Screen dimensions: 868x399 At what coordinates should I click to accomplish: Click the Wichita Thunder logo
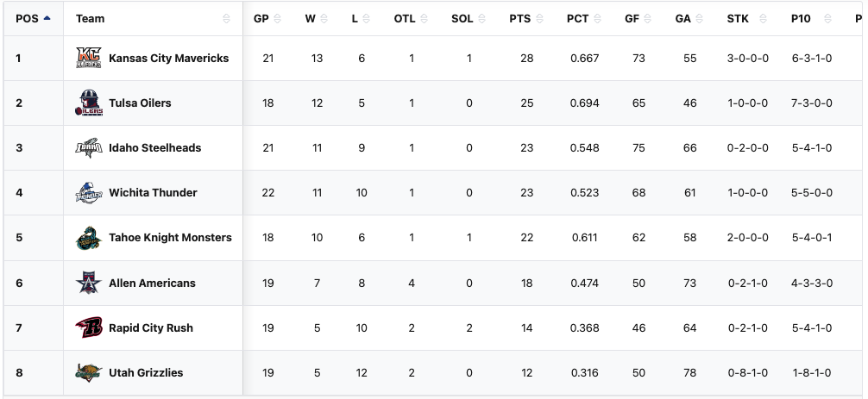89,193
